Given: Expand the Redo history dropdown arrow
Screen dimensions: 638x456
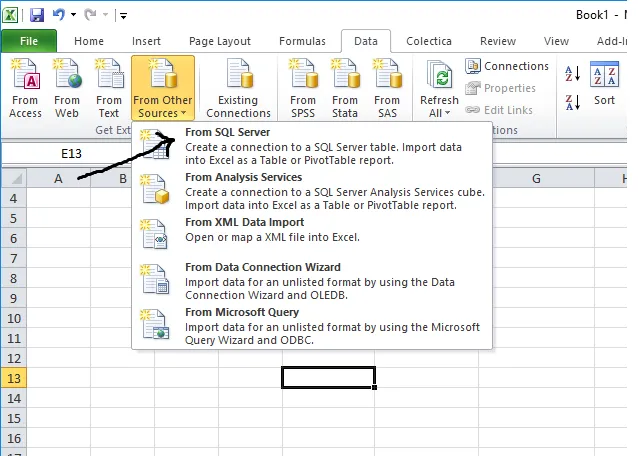Looking at the screenshot, I should tap(105, 15).
